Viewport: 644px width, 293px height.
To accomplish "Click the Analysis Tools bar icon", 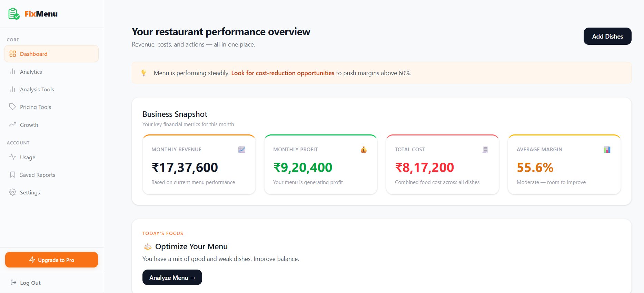I will pyautogui.click(x=13, y=89).
